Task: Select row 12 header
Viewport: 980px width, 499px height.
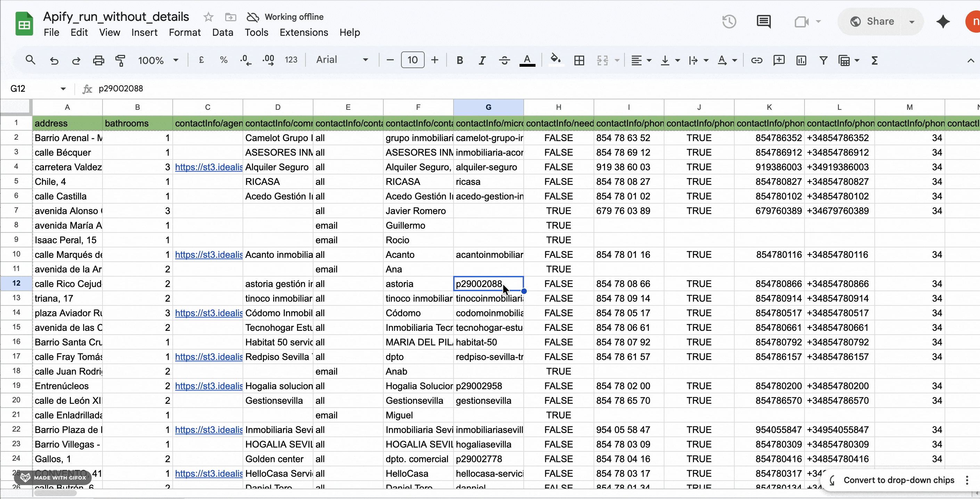Action: pos(16,283)
